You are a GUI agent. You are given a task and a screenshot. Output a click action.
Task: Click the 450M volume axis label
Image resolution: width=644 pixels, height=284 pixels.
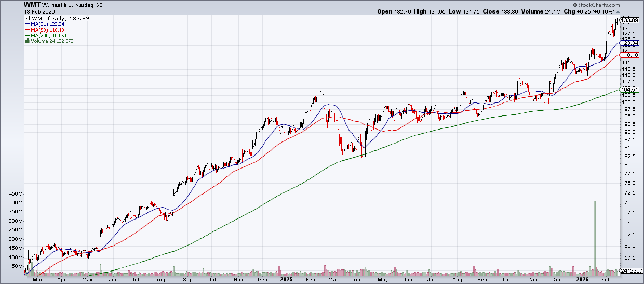16,194
